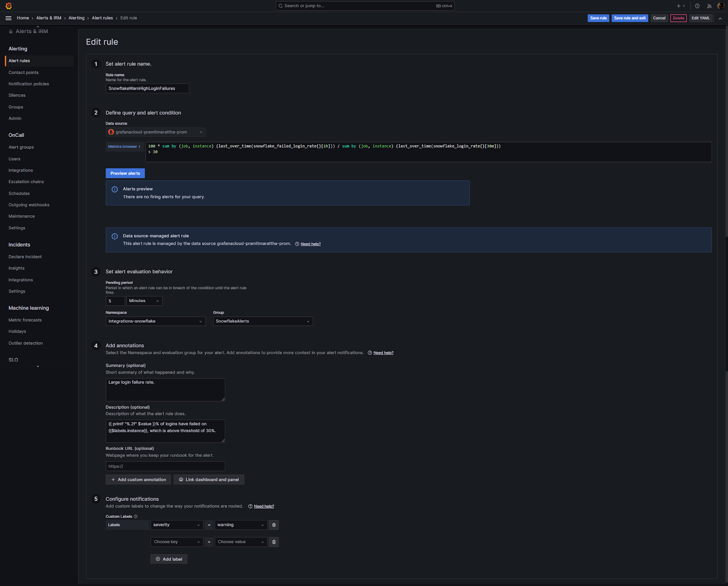Screen dimensions: 728x586
Task: Click the Cancel button
Action: [x=659, y=18]
